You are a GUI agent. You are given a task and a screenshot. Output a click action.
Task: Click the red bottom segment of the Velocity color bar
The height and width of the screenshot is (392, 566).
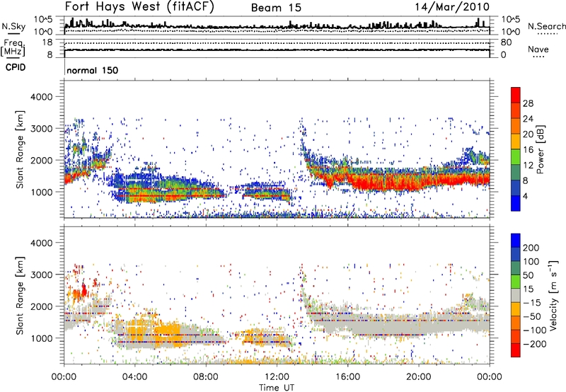[516, 350]
